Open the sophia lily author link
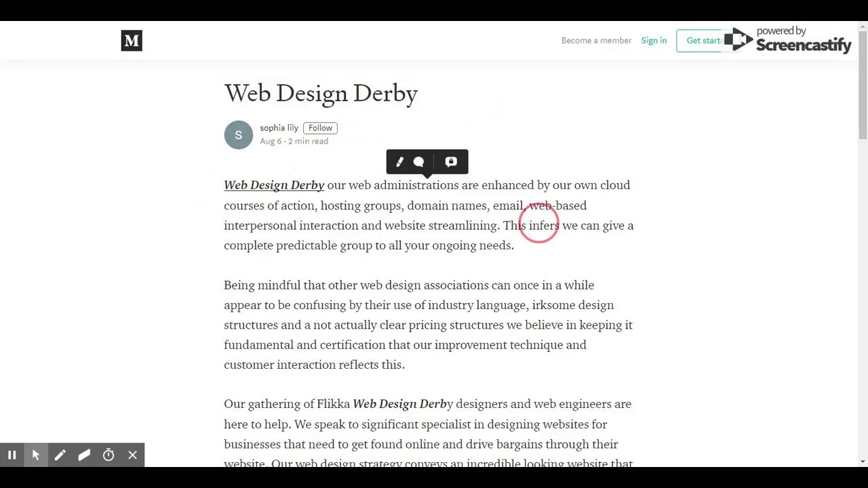868x488 pixels. [x=279, y=127]
